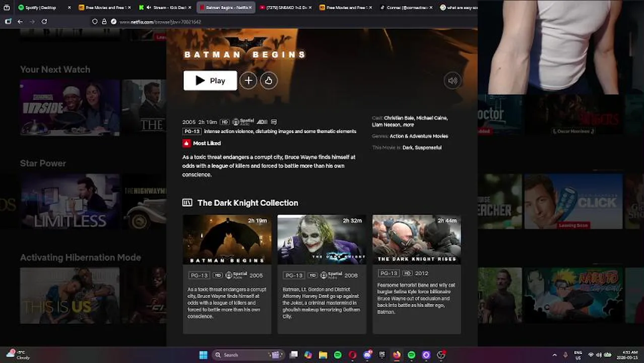The height and width of the screenshot is (363, 644).
Task: Open File Explorer from the taskbar
Action: 323,355
